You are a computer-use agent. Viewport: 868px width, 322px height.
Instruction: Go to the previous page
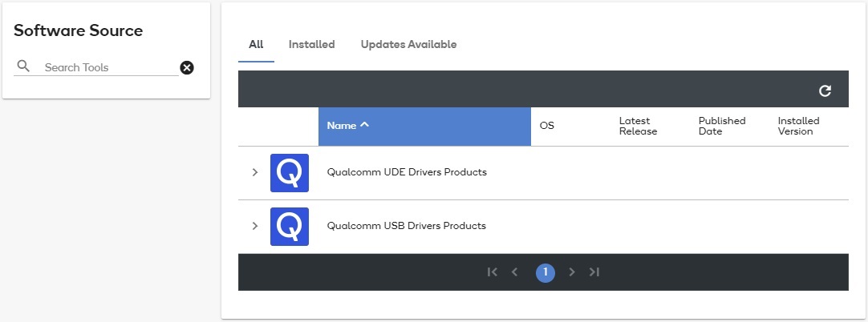[x=515, y=272]
